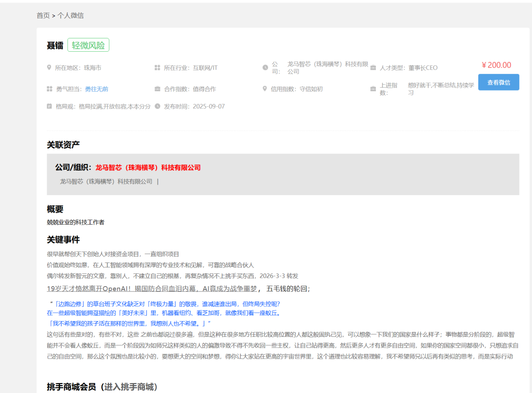532x393 pixels.
Task: Select text 合作指数：值得合作
Action: (x=190, y=89)
